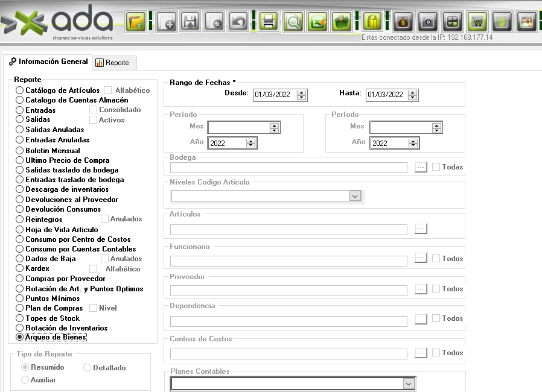Click the Artículos browse ellipsis button
Viewport: 542px width, 392px height.
421,229
